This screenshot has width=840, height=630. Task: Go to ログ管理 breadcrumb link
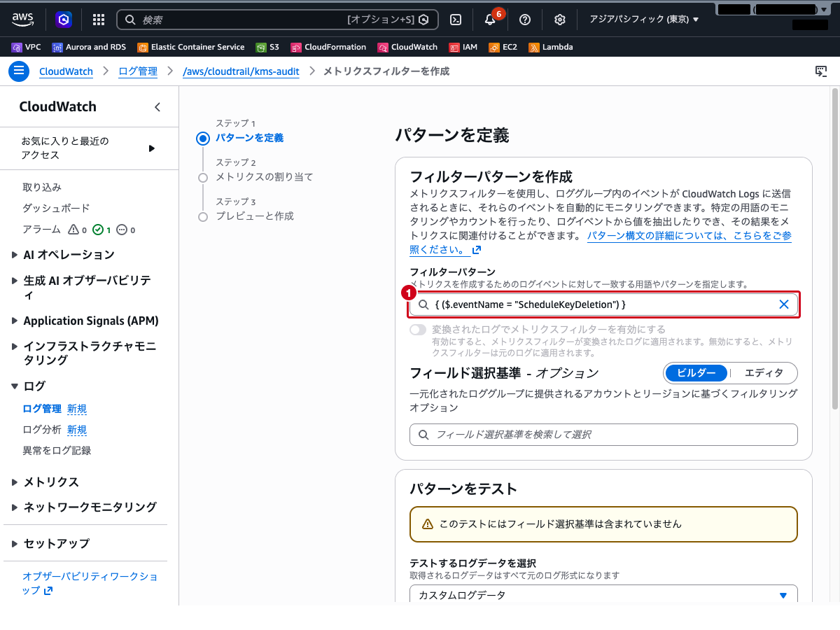pos(138,71)
